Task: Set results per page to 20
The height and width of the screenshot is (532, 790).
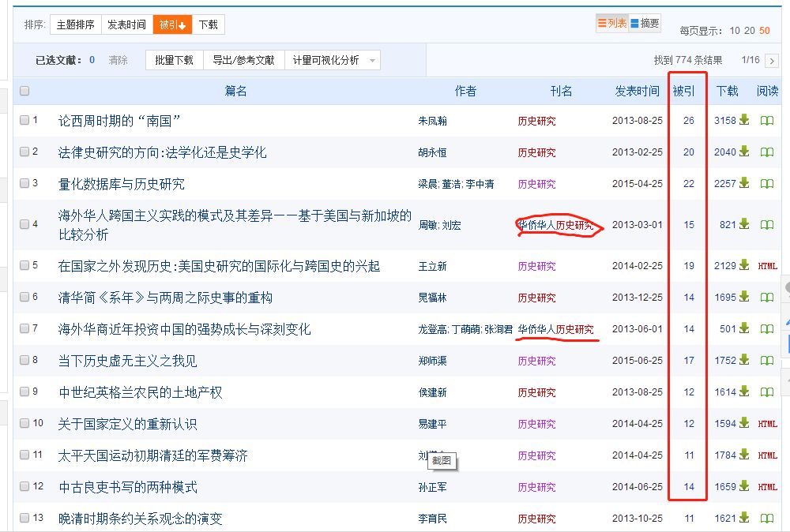Action: click(750, 31)
